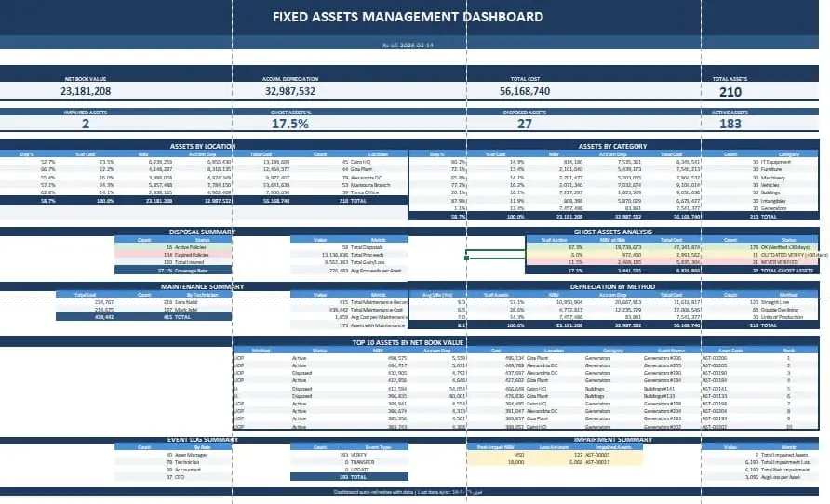830x504 pixels.
Task: Select technician Sara Nabil row
Action: 144,302
